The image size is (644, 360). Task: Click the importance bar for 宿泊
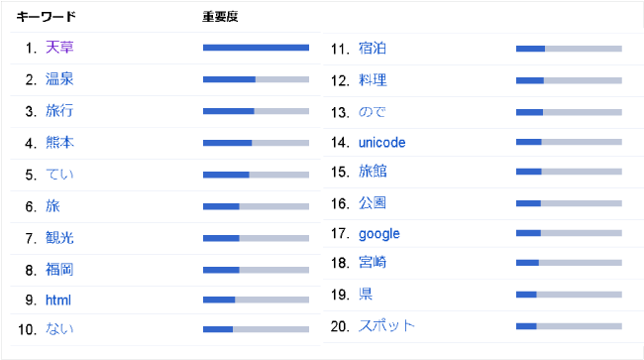pyautogui.click(x=569, y=49)
